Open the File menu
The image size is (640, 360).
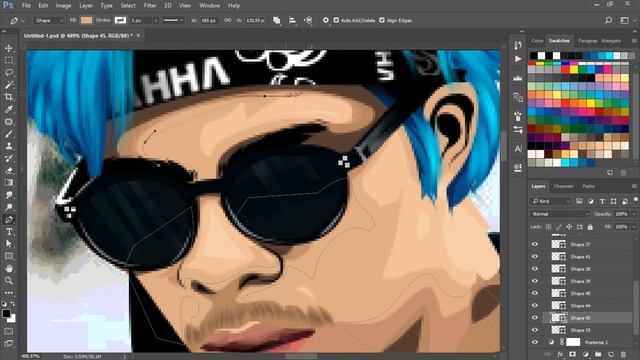26,6
